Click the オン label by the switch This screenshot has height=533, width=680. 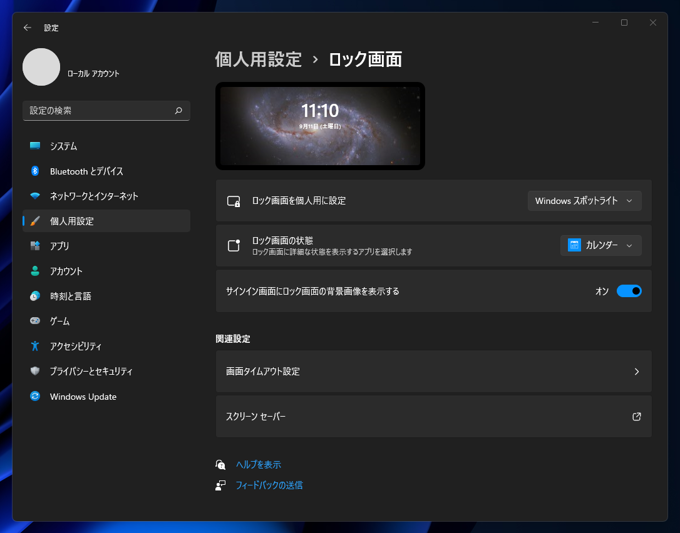602,291
